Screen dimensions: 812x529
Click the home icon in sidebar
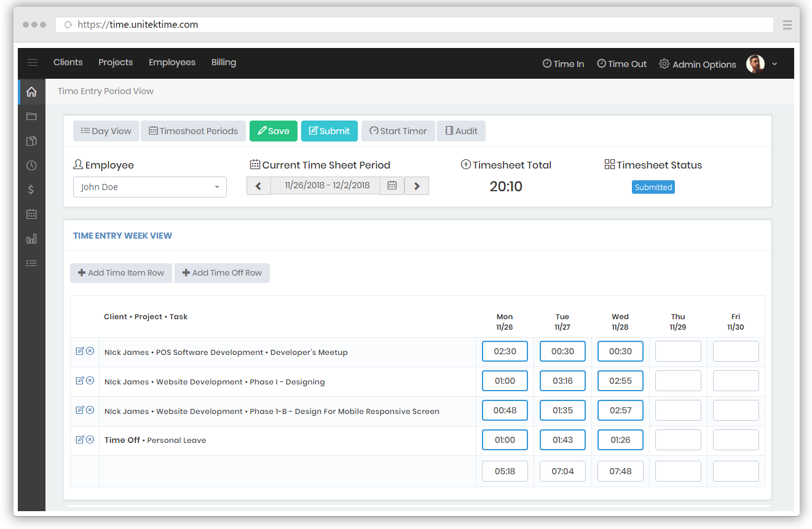click(31, 92)
